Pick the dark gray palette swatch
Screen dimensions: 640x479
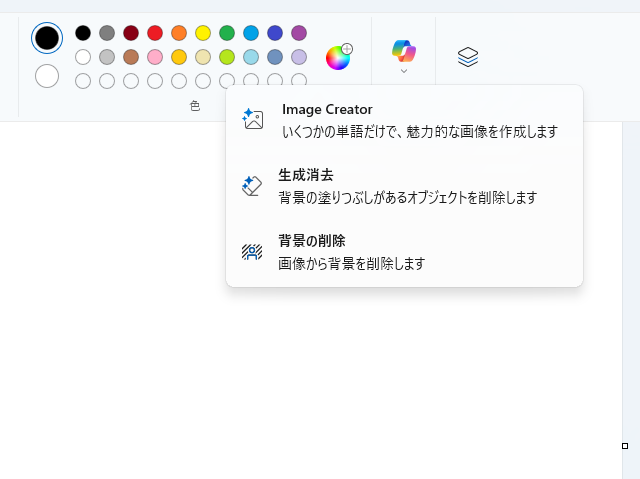107,33
